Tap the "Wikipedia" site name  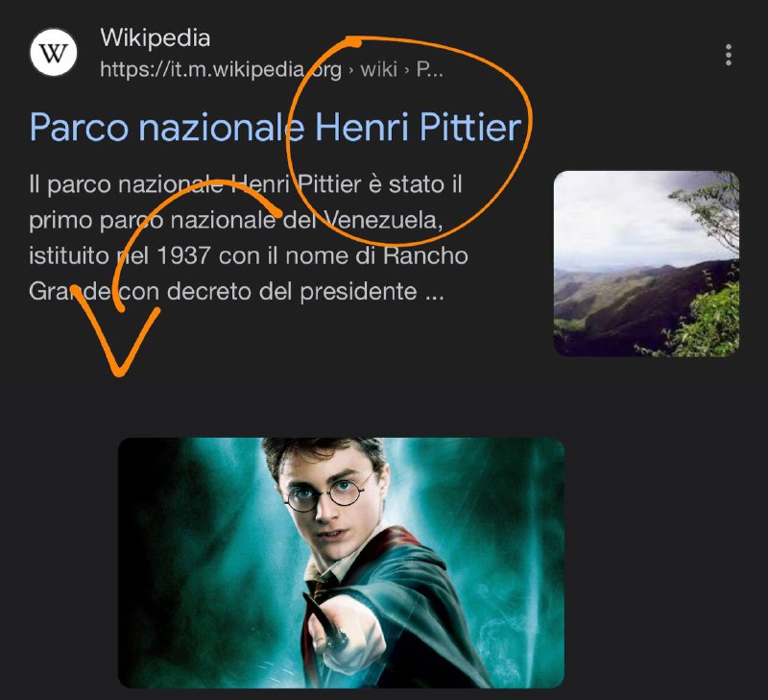156,37
